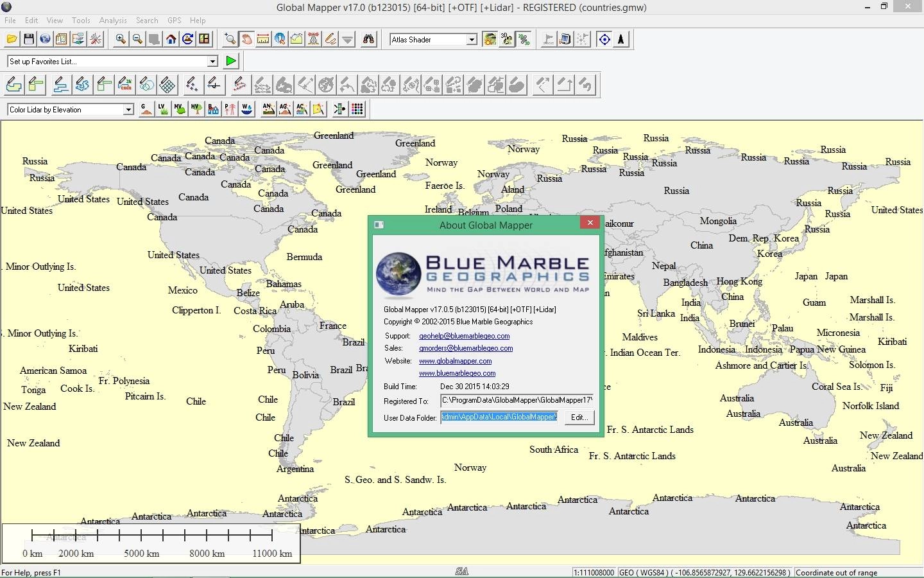Save workspace using the floppy disk icon
The image size is (924, 578).
coord(28,39)
